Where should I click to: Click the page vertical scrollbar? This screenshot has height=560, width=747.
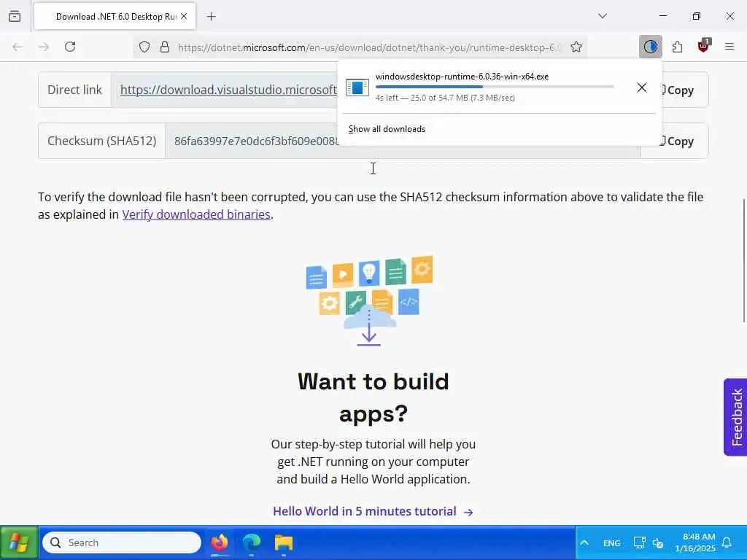click(744, 260)
